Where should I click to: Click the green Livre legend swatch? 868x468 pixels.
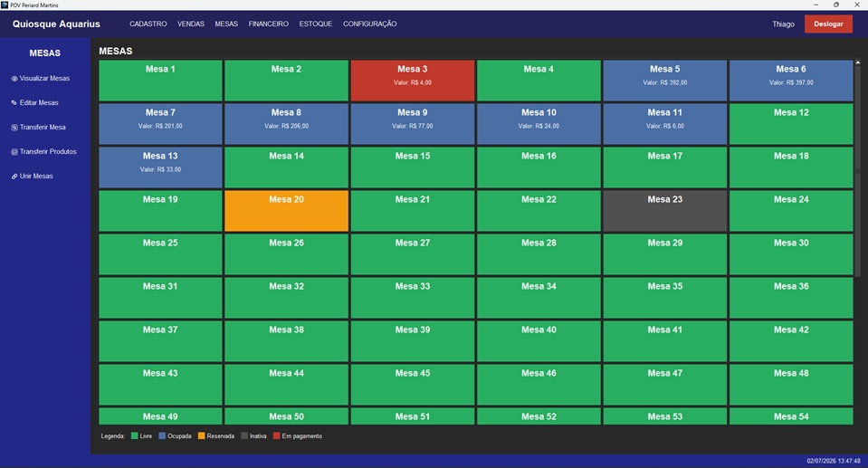(x=135, y=436)
